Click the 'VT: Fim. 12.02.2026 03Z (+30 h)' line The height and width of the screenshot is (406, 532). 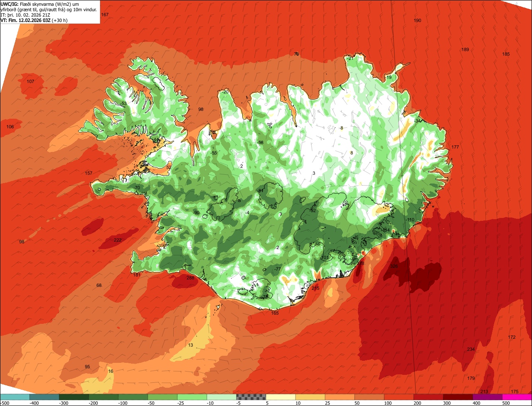coord(34,20)
